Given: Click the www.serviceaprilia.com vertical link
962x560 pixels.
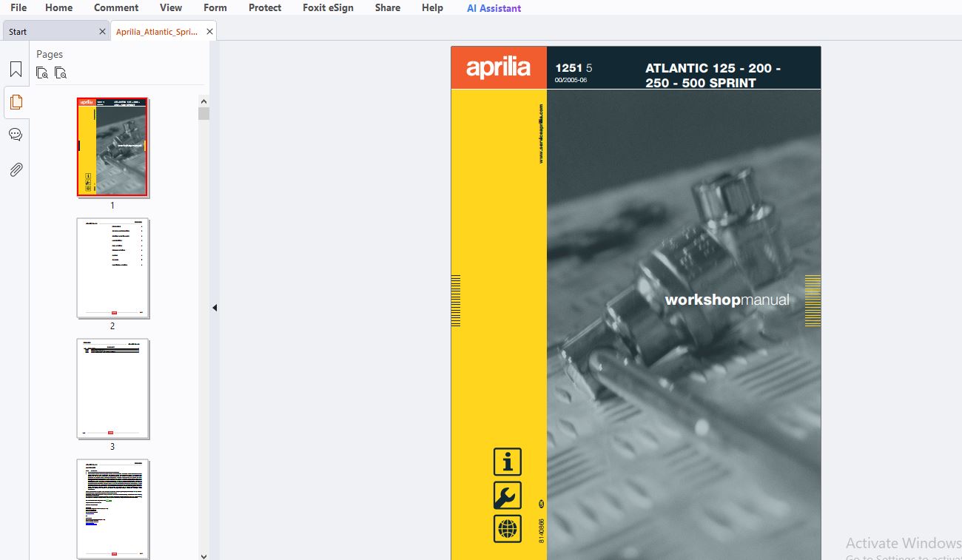Looking at the screenshot, I should (x=541, y=133).
